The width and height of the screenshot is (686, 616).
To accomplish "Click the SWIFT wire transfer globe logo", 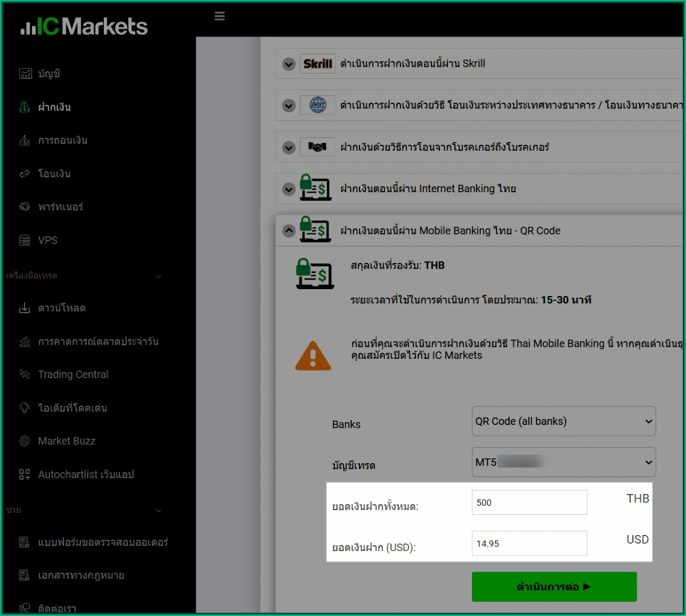I will pyautogui.click(x=318, y=106).
